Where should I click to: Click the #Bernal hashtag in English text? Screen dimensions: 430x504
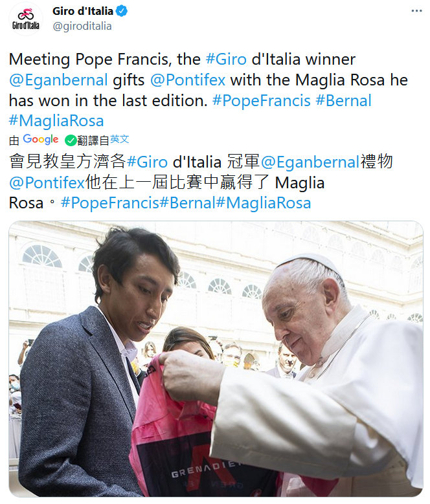[343, 101]
